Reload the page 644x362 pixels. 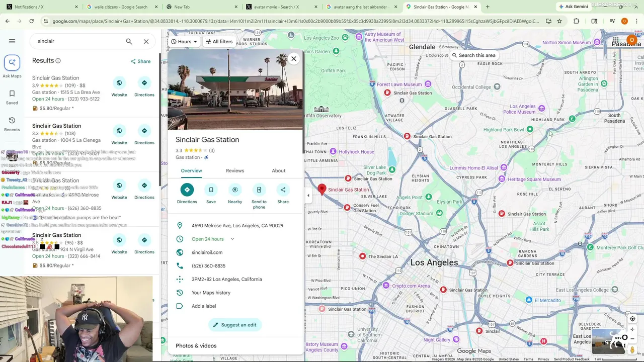point(31,21)
